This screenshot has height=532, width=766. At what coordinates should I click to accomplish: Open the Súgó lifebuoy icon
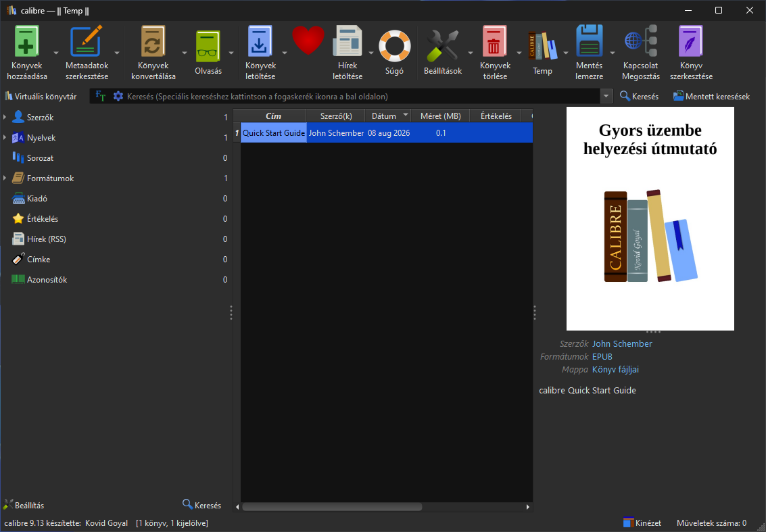coord(394,46)
